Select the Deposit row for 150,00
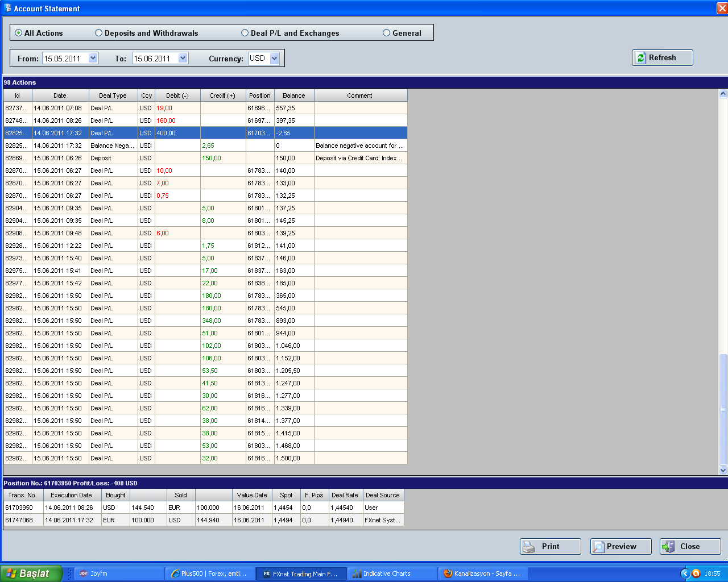728x582 pixels. (x=205, y=158)
